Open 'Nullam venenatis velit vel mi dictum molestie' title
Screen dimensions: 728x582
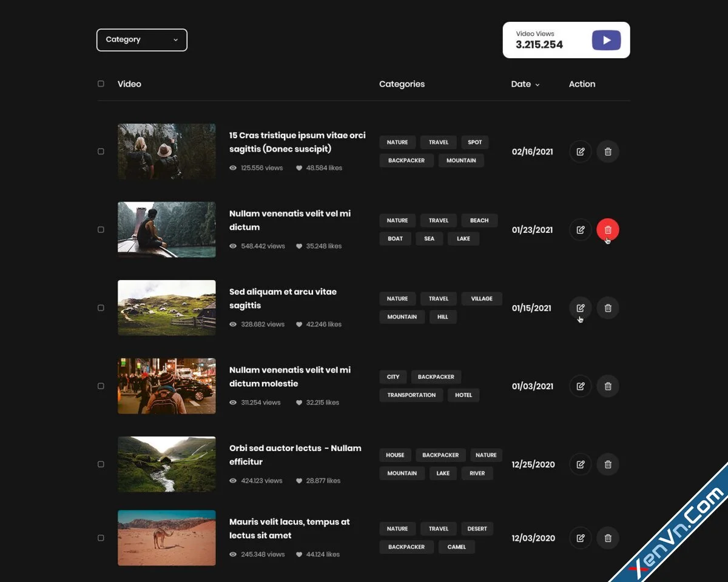pyautogui.click(x=289, y=376)
